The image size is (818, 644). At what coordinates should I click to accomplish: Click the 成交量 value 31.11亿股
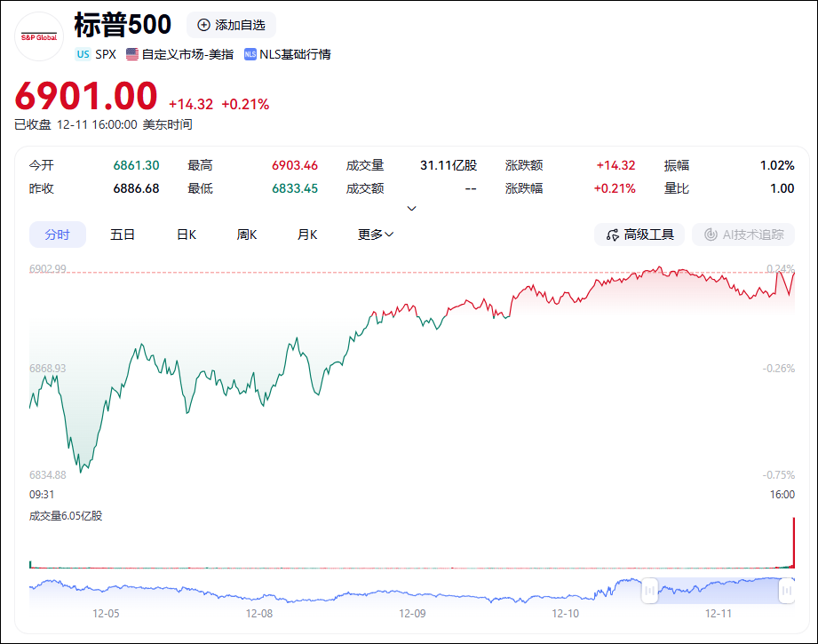pos(449,165)
